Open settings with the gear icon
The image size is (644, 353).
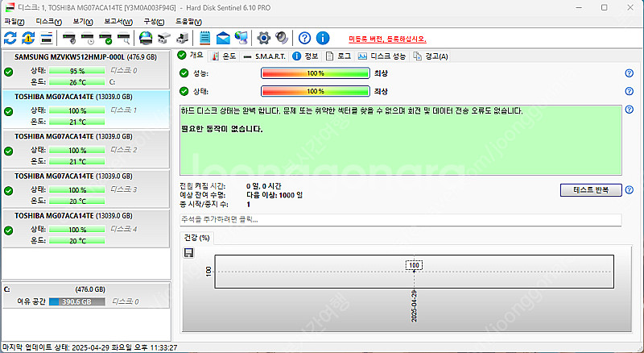pyautogui.click(x=263, y=38)
